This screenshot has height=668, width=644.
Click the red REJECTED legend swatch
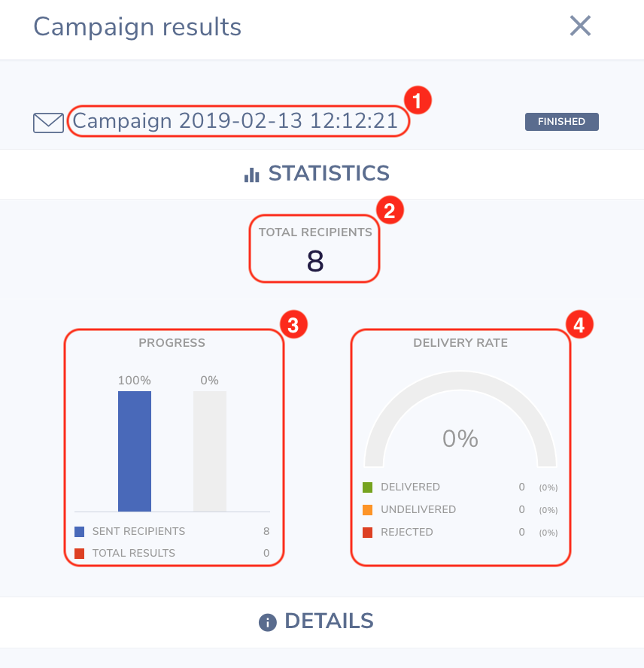coord(367,533)
